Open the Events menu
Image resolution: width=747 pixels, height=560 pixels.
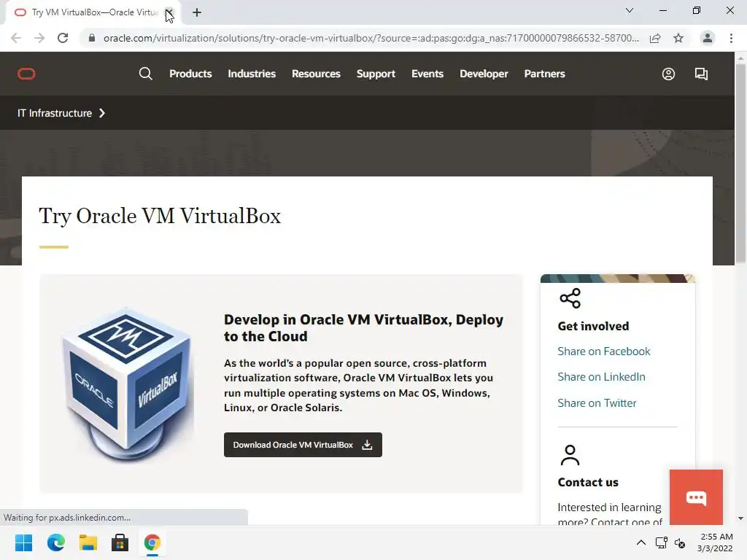tap(427, 74)
